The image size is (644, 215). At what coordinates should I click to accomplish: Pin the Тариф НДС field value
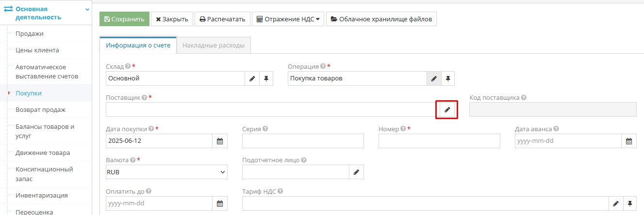point(629,203)
